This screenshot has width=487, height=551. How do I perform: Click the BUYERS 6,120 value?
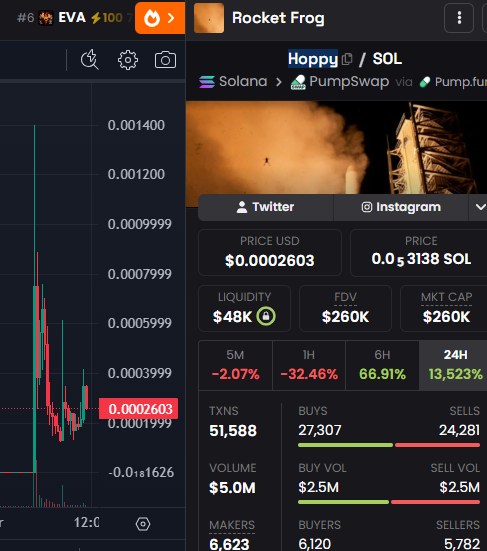tap(314, 544)
